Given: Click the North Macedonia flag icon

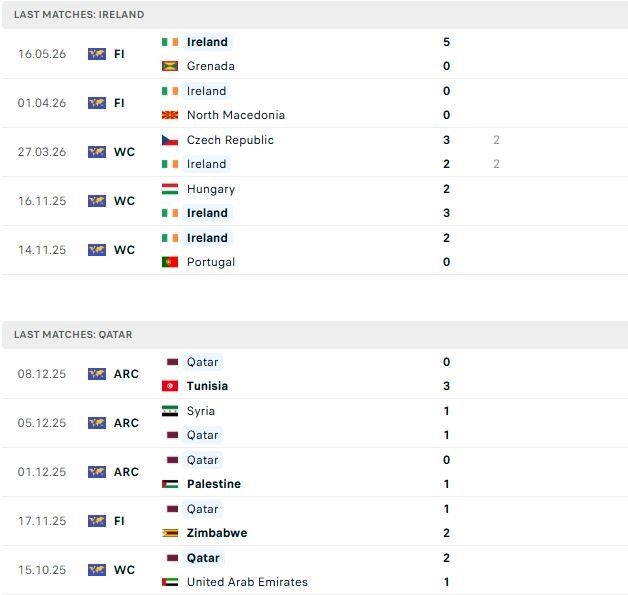Looking at the screenshot, I should [x=170, y=115].
